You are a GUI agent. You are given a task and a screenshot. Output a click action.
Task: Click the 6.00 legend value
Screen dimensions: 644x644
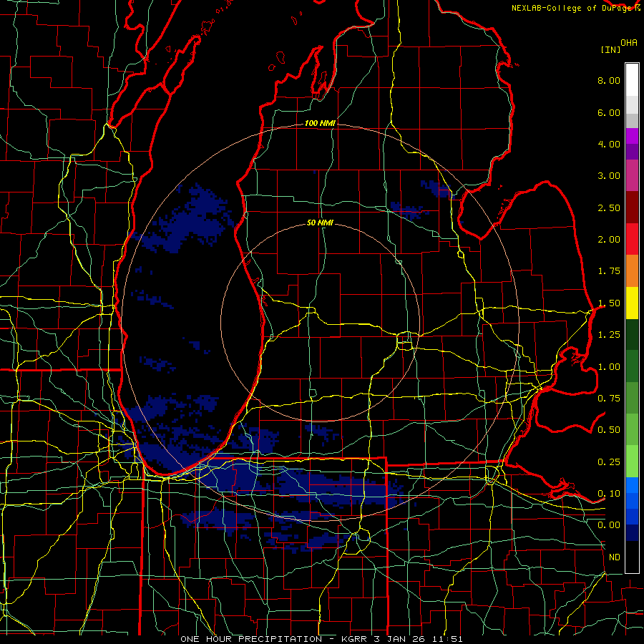coord(609,112)
